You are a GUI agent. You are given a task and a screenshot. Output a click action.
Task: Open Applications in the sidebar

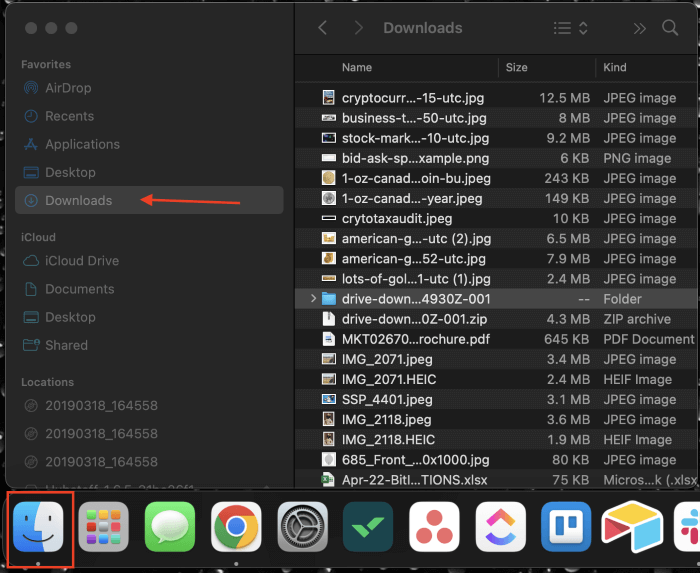[x=149, y=144]
